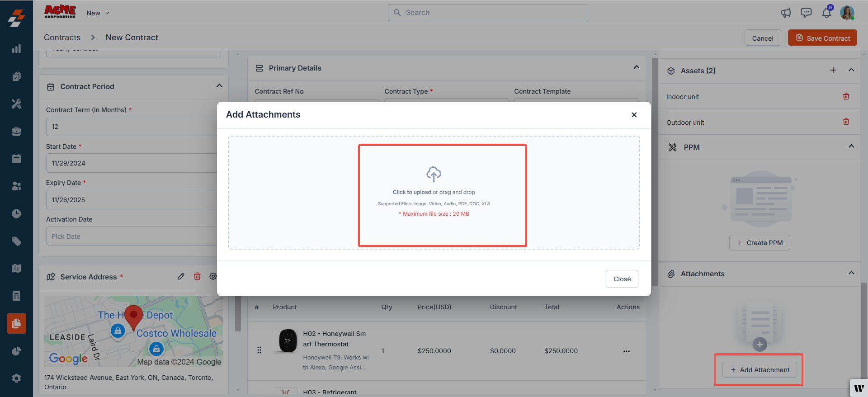Delete the Indoor unit asset

(846, 96)
